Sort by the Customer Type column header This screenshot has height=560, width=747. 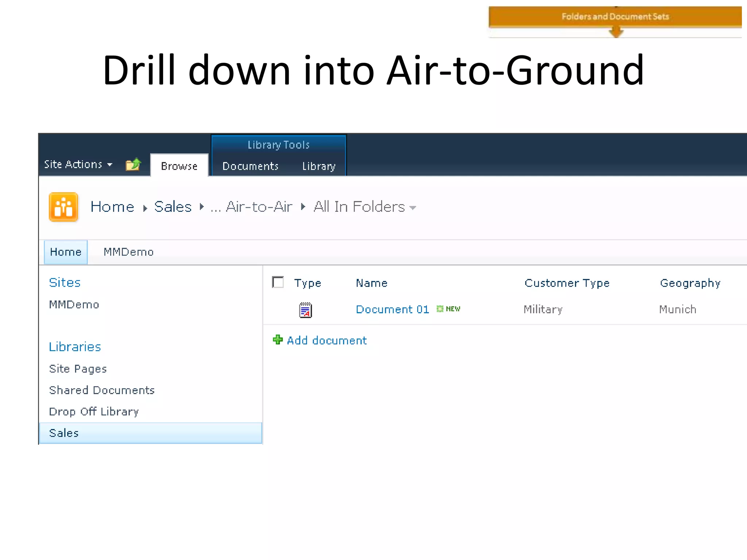point(567,283)
